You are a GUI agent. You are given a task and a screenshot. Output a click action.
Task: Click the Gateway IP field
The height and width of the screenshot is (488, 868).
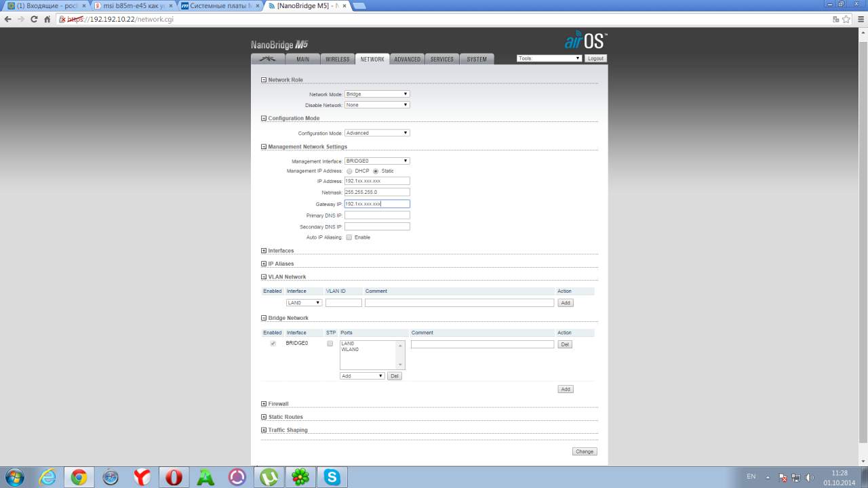(377, 203)
